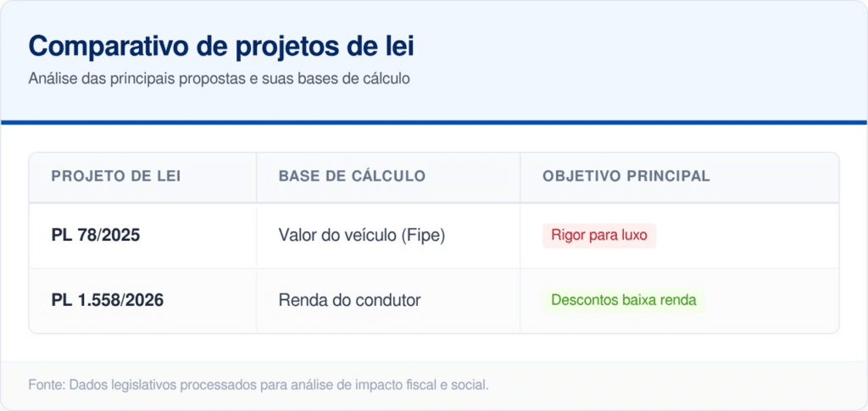Click the 'Renda do condutor' cell

point(349,300)
